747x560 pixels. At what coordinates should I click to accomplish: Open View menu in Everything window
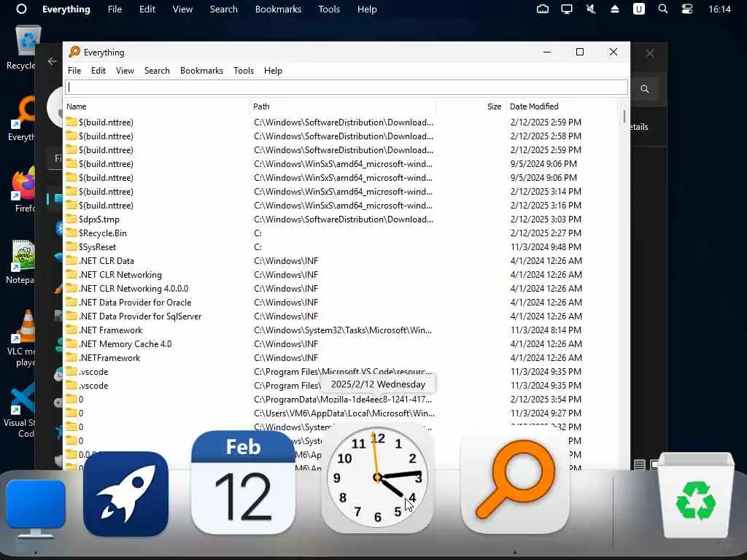pos(125,71)
